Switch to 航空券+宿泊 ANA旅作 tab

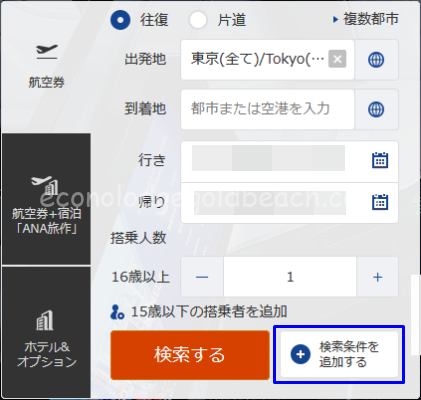46,199
